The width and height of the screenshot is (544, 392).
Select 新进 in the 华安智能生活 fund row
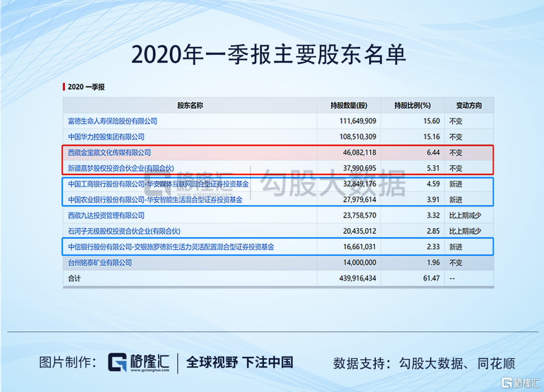(456, 200)
